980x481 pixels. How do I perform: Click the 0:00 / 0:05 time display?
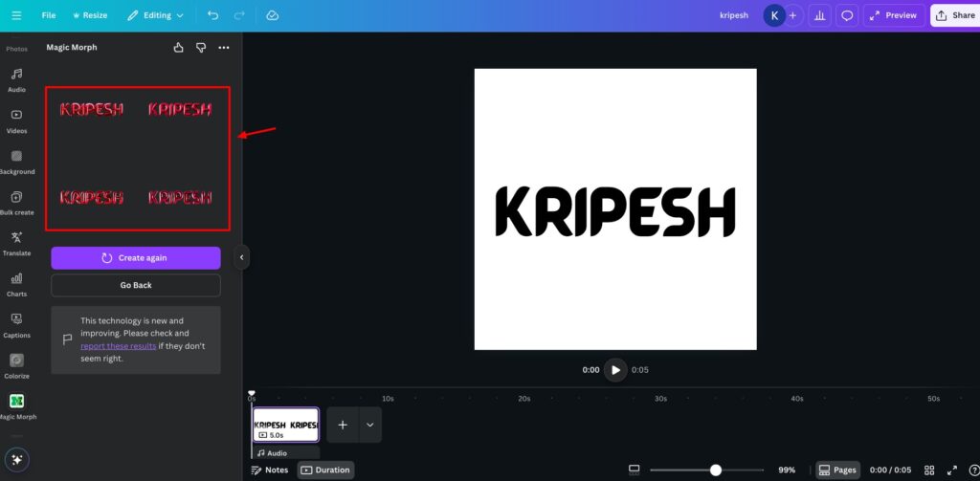click(x=890, y=470)
